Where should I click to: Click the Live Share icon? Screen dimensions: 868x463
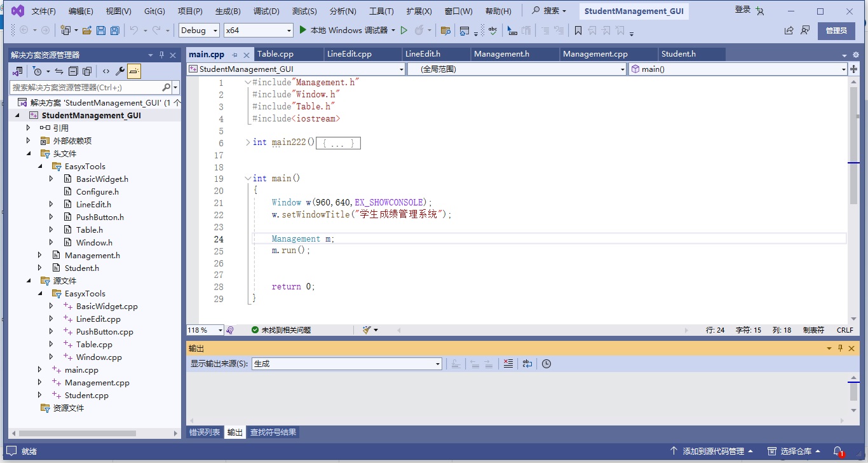coord(789,30)
